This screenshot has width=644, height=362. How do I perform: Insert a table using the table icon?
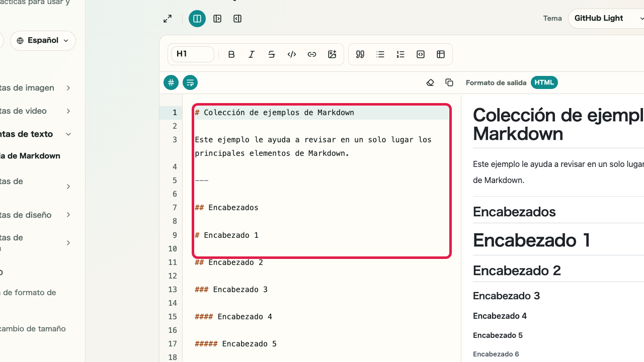tap(441, 54)
